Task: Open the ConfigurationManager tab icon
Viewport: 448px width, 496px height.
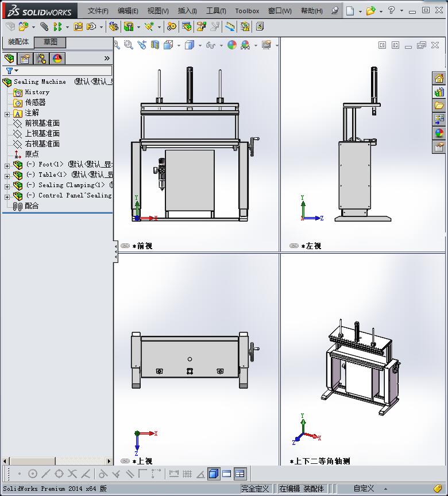Action: pyautogui.click(x=41, y=59)
